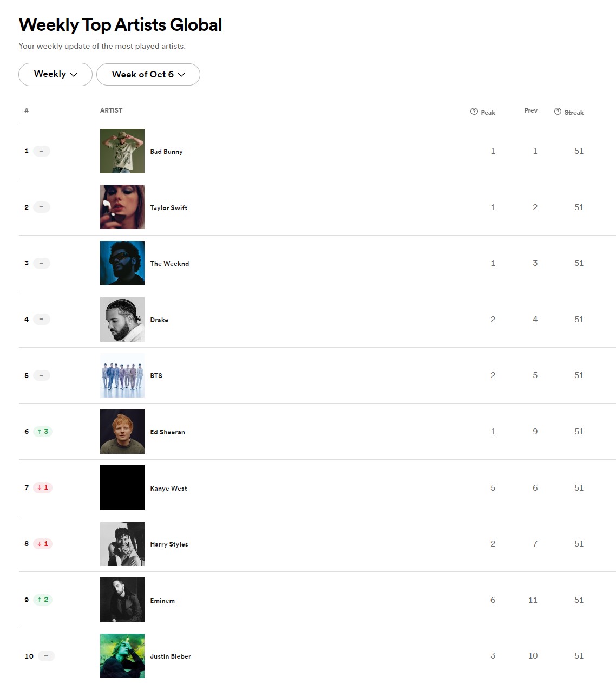Click The Weeknd's artist photo
Image resolution: width=616 pixels, height=683 pixels.
(122, 263)
